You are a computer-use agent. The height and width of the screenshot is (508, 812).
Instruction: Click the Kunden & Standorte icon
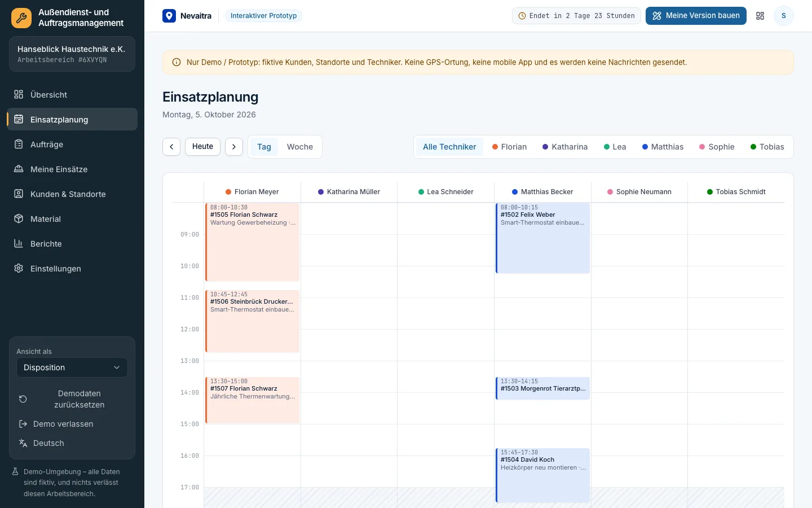point(19,194)
